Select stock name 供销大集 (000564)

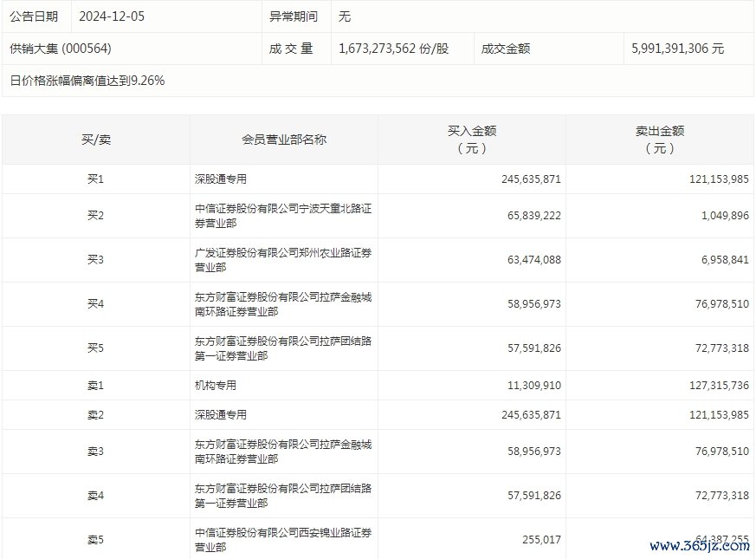click(61, 49)
